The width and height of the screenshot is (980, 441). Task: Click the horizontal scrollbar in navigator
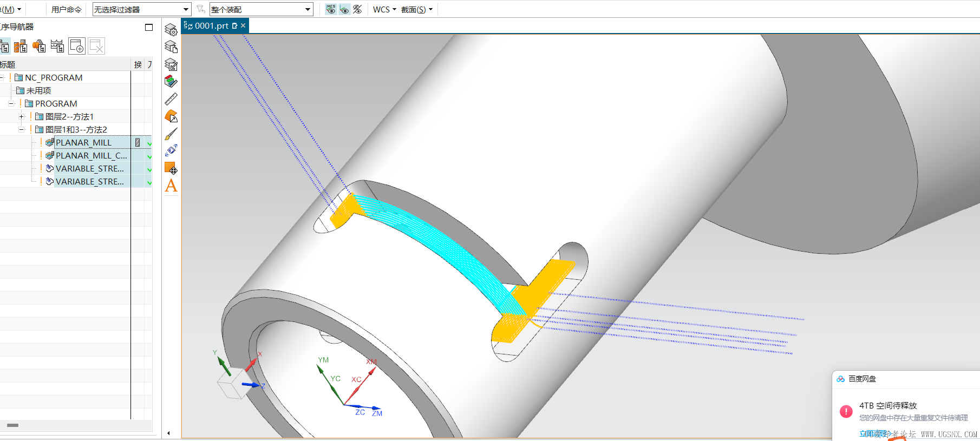coord(12,425)
